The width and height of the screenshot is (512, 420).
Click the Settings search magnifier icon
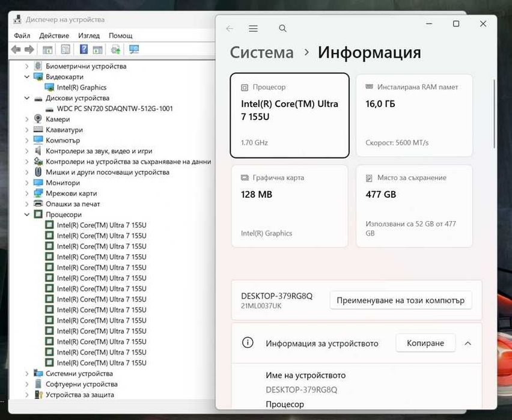(283, 28)
